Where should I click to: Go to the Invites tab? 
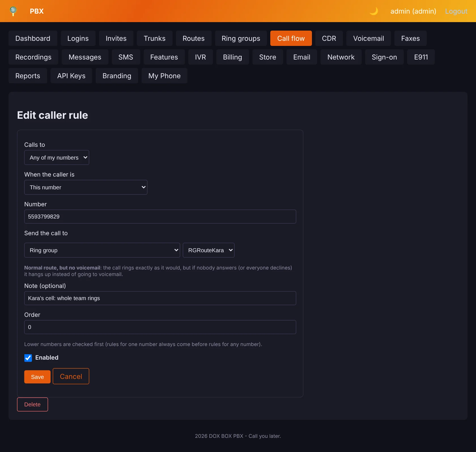(116, 38)
